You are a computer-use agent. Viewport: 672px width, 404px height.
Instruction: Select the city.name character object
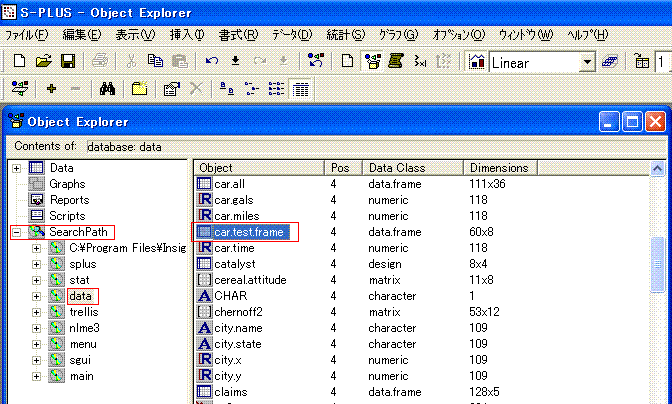(238, 328)
